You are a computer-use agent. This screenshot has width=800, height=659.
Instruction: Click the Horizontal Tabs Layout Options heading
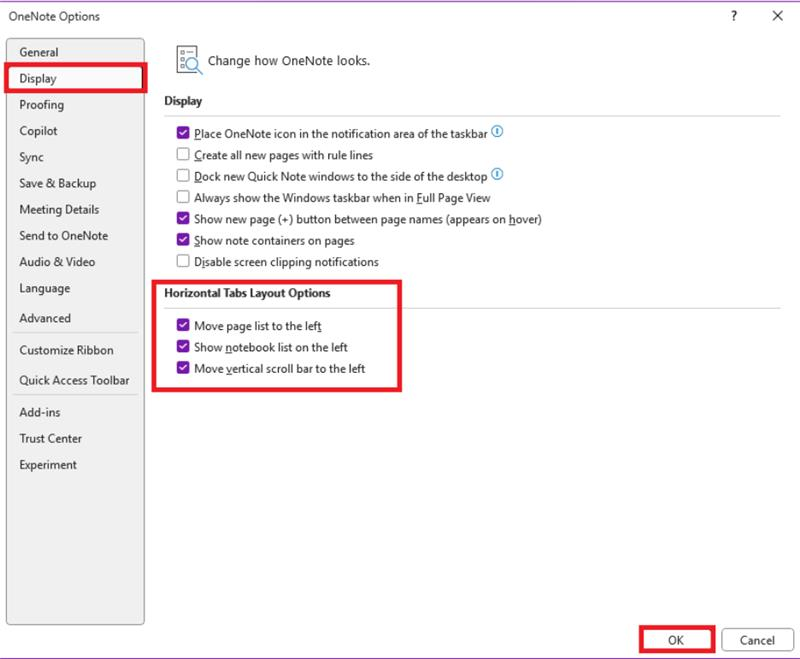coord(247,293)
